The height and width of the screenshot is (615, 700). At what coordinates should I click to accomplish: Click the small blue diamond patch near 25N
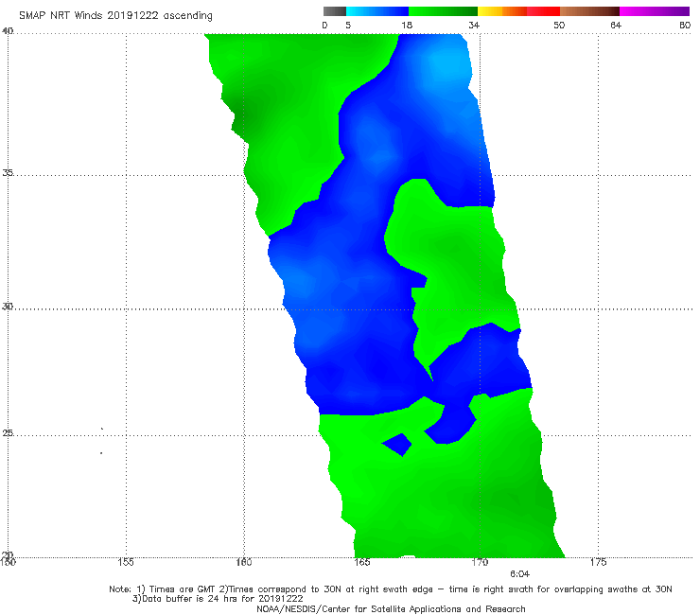pos(397,445)
